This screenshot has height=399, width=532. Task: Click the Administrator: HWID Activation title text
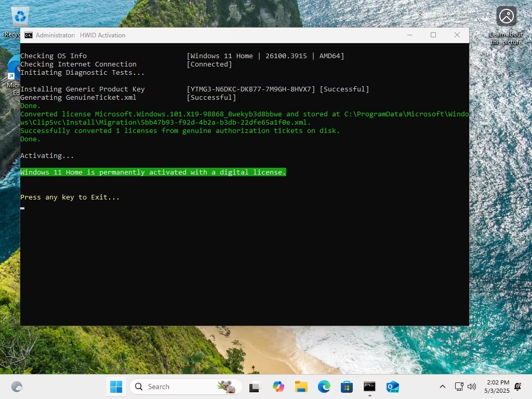(81, 35)
